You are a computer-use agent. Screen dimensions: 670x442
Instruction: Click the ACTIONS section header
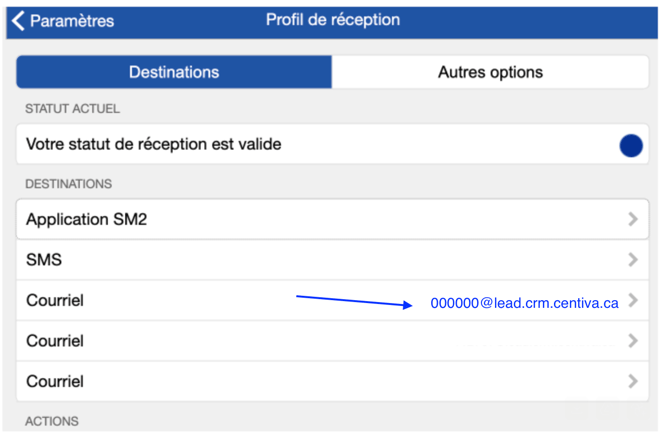pos(52,421)
